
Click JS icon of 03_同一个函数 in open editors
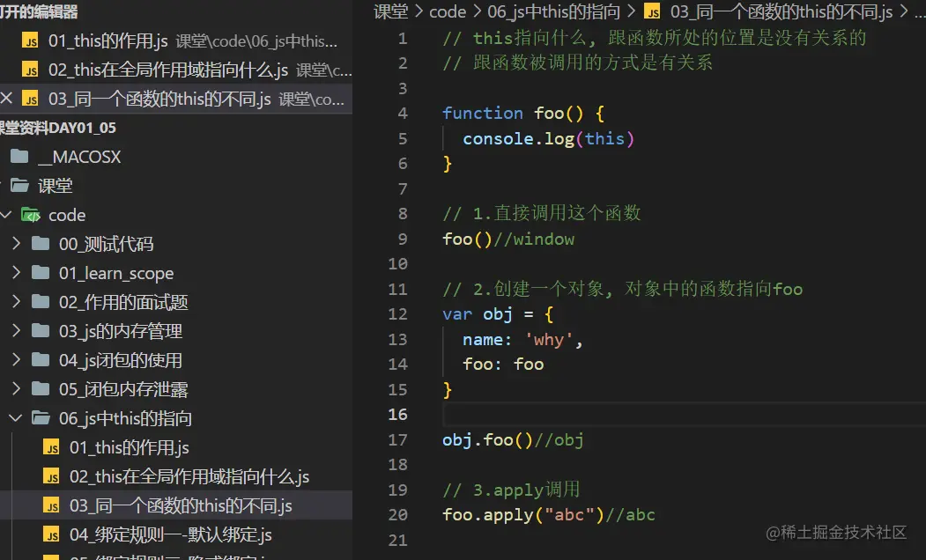[30, 99]
